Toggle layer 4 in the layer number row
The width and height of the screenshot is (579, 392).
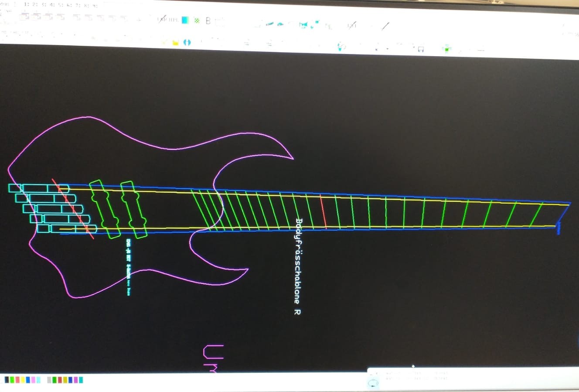click(51, 5)
